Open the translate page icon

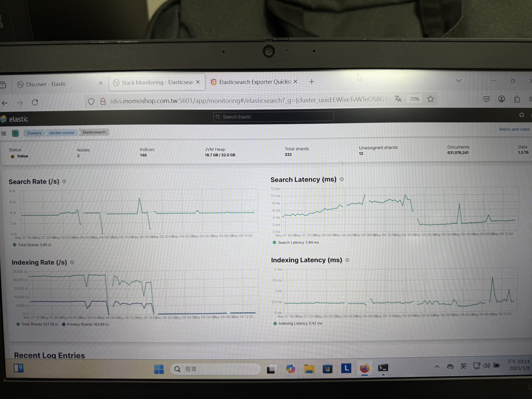click(398, 99)
